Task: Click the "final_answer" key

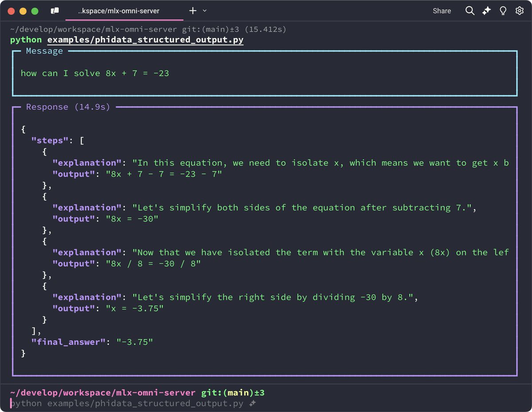Action: 69,342
